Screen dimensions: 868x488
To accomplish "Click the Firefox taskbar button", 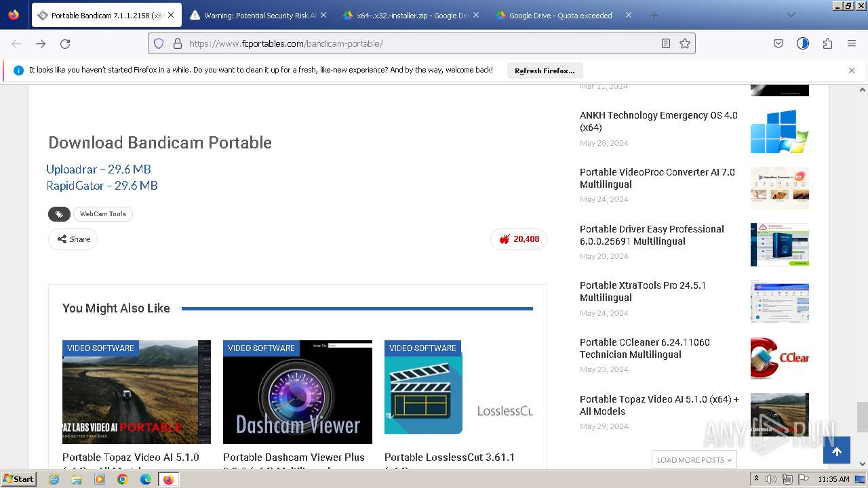I will [168, 479].
